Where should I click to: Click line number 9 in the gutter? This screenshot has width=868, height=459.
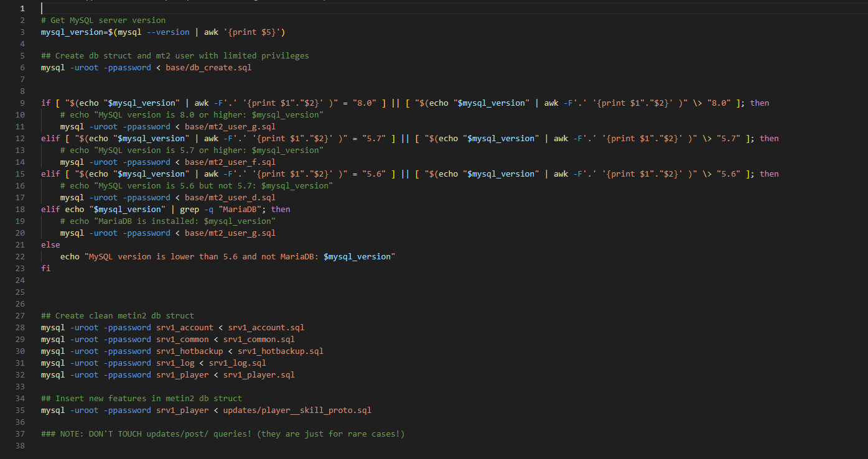22,103
